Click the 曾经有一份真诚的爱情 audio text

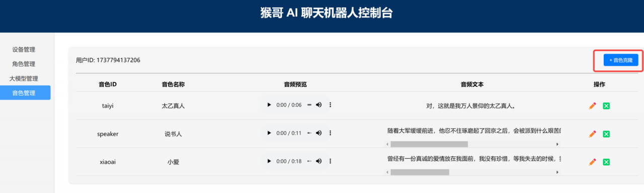pos(473,159)
